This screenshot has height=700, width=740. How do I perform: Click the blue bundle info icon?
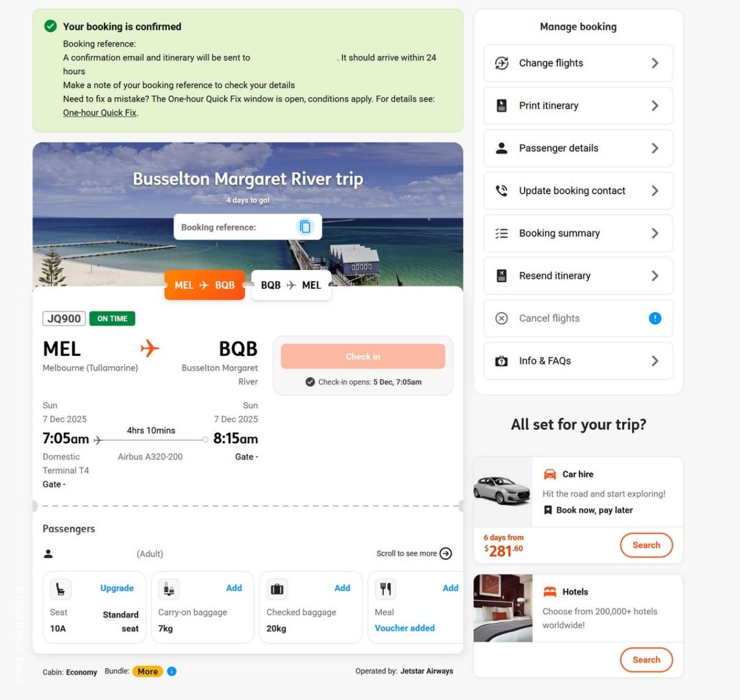tap(172, 671)
